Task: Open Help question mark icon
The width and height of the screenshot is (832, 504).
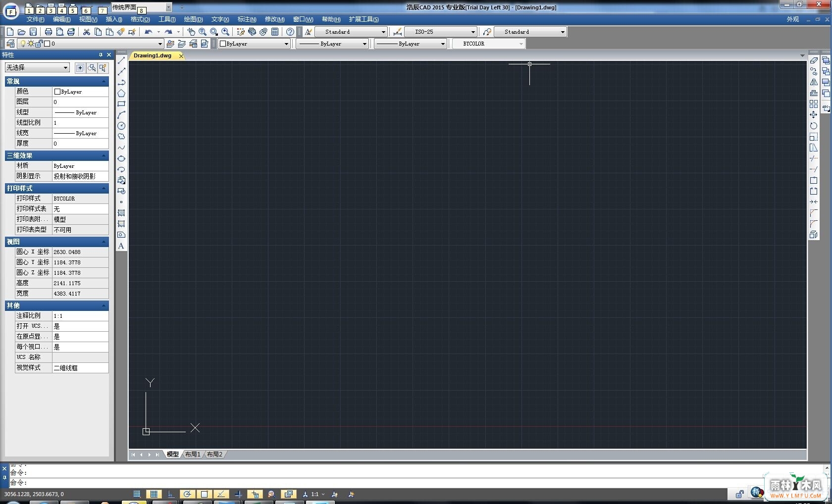Action: (x=290, y=32)
